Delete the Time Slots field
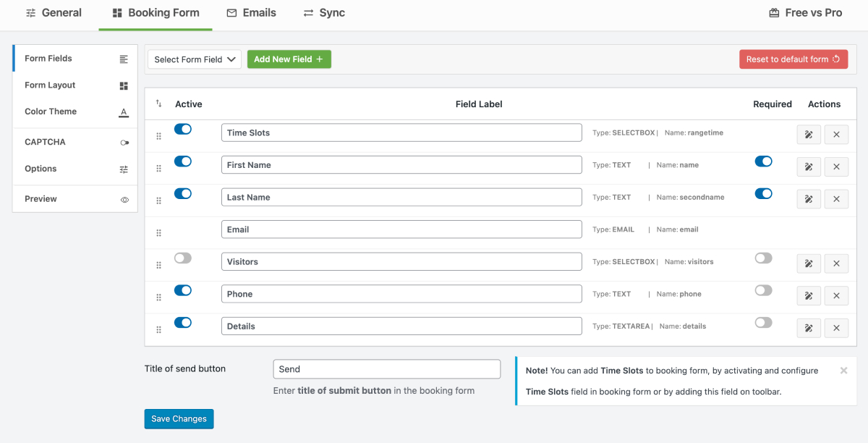Viewport: 868px width, 443px height. pyautogui.click(x=836, y=135)
